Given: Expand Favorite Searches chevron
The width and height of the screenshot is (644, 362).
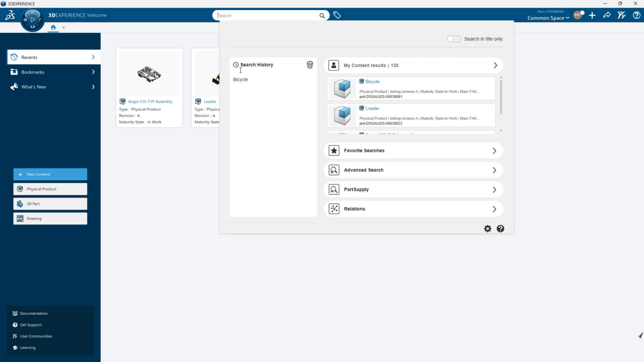Looking at the screenshot, I should coord(495,151).
